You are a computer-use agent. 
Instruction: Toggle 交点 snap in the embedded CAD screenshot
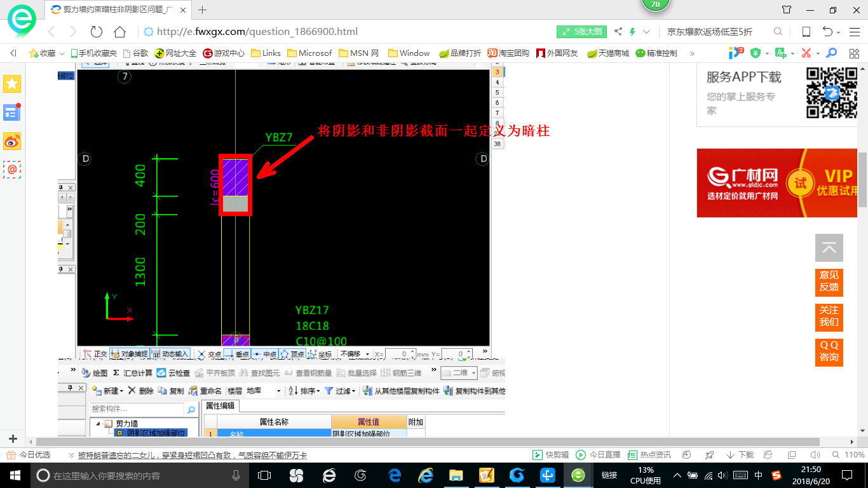click(209, 354)
